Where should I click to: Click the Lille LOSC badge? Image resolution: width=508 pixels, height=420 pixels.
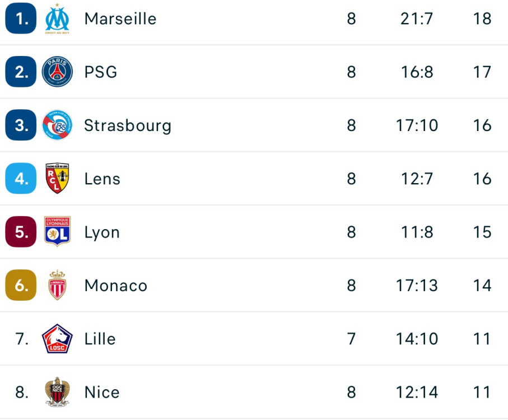[x=57, y=339]
